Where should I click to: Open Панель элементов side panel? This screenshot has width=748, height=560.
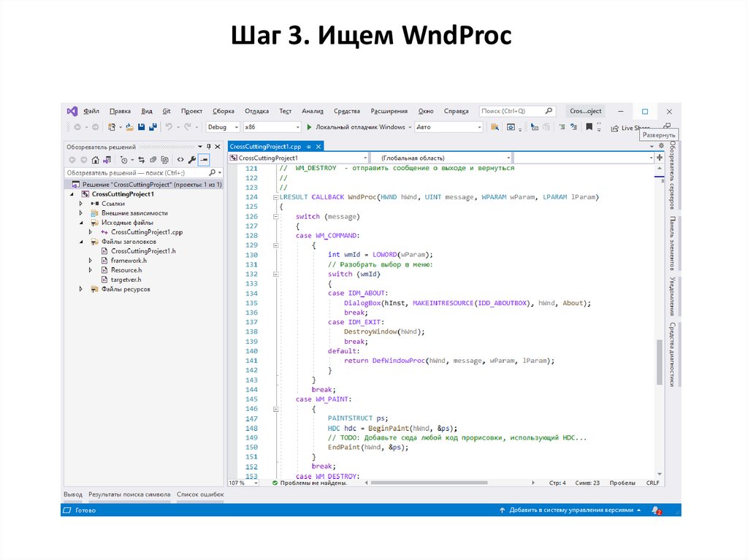pyautogui.click(x=672, y=243)
